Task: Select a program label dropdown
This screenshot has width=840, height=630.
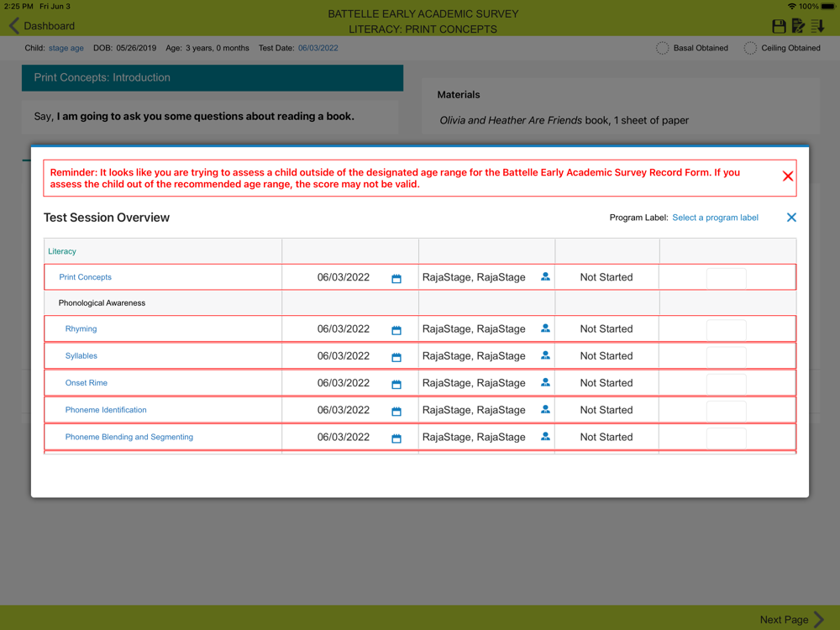Action: 715,218
